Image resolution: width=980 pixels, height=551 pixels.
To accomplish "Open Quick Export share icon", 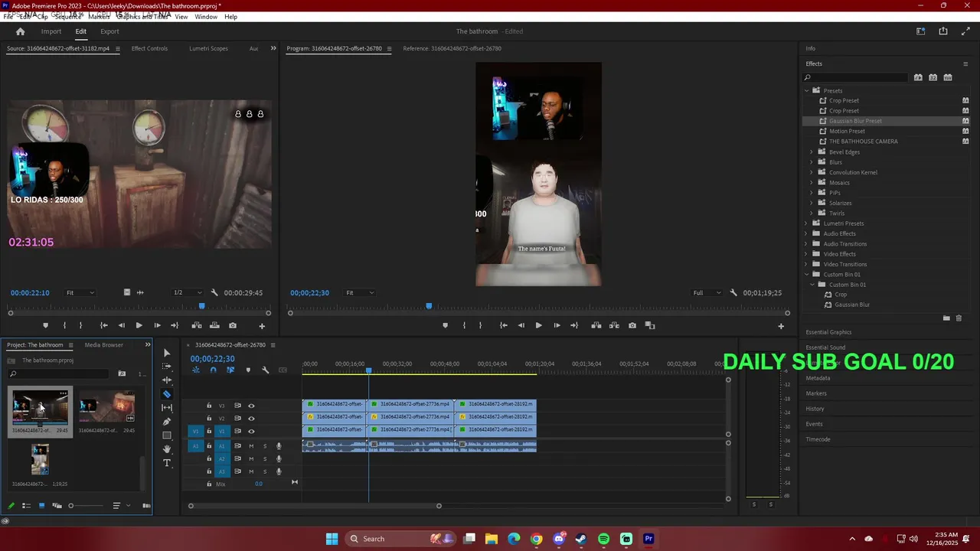I will 943,31.
